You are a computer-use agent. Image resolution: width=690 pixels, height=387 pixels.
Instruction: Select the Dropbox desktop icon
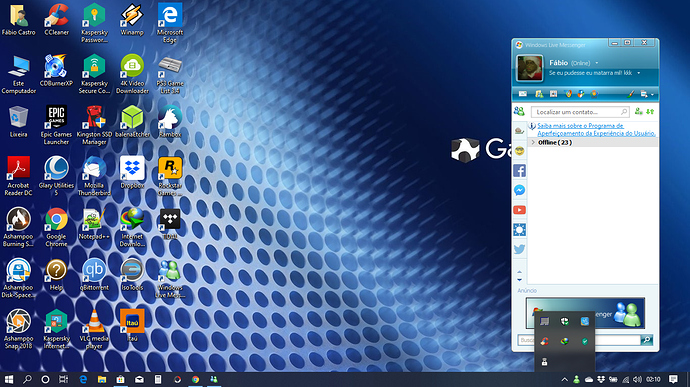[132, 173]
